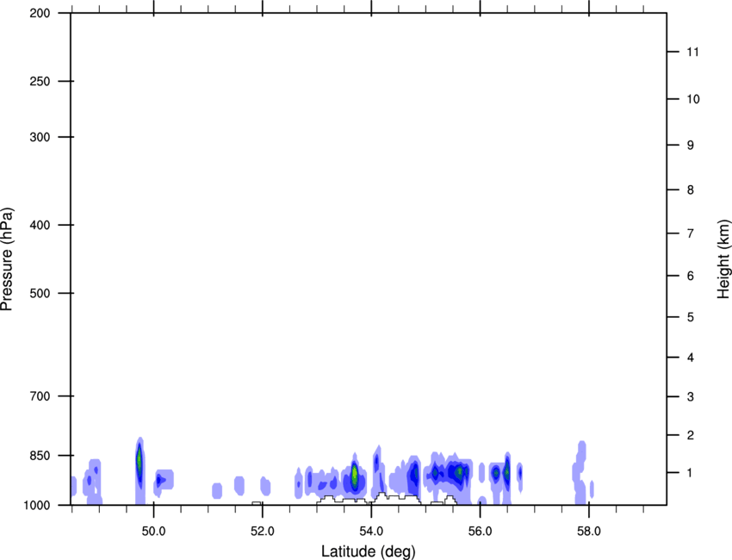732x560 pixels.
Task: Select the 700 pressure tick label
Action: [40, 396]
